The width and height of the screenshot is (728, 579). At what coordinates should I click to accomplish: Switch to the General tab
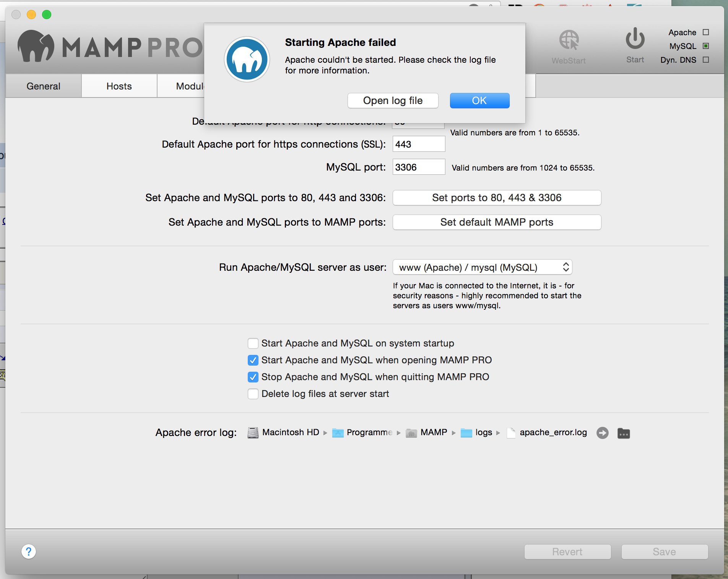(x=44, y=86)
